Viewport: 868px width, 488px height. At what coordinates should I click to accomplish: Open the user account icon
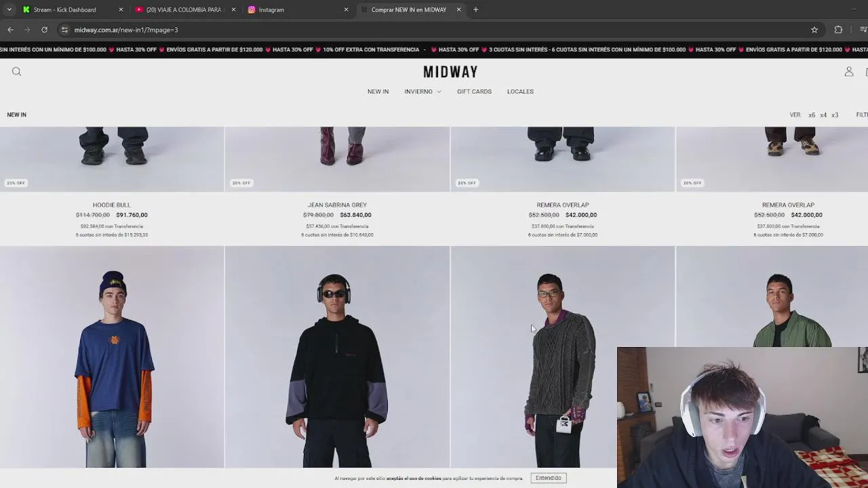pyautogui.click(x=848, y=71)
